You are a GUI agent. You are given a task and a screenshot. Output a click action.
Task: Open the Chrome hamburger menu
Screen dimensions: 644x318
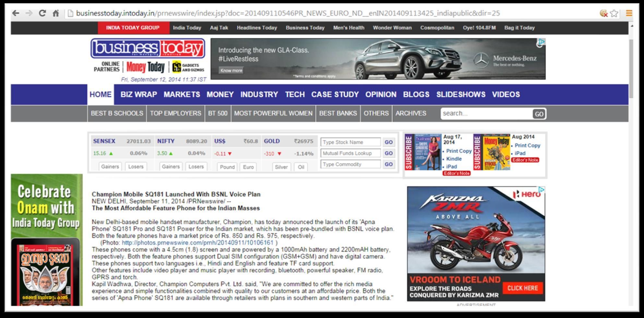tap(629, 13)
